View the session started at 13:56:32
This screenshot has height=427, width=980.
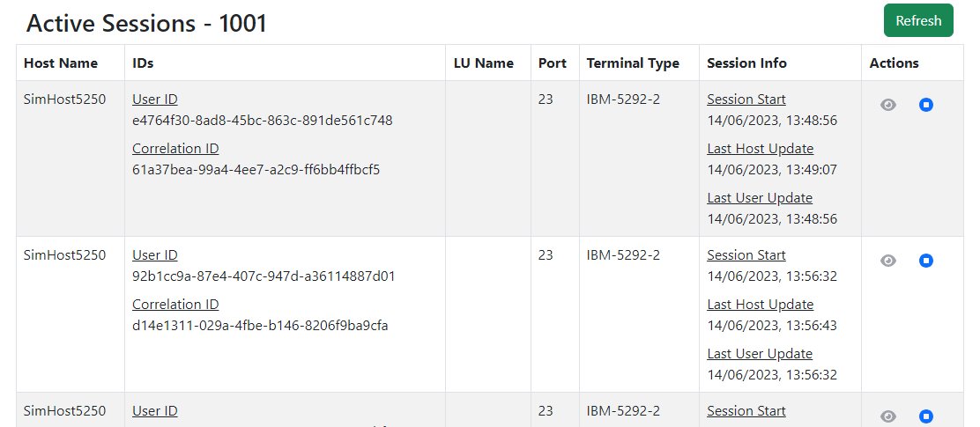pos(888,261)
